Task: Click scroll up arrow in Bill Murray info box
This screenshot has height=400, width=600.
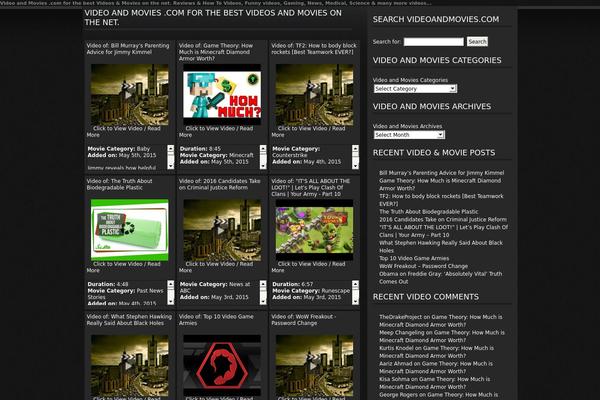Action: coord(171,148)
